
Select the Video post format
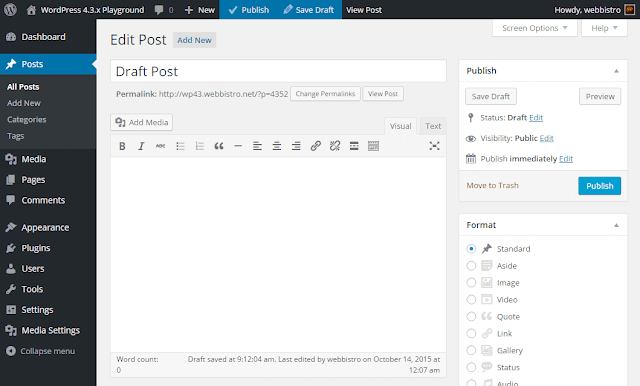tap(471, 299)
